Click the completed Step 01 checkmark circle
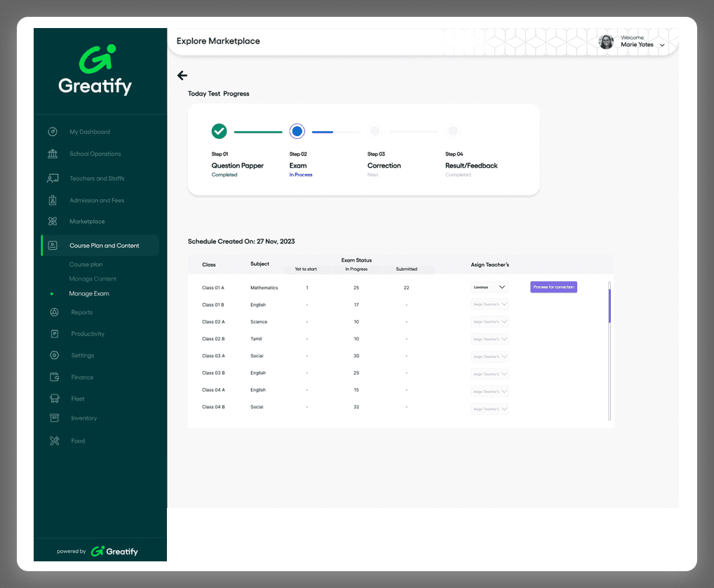714x588 pixels. pos(220,131)
